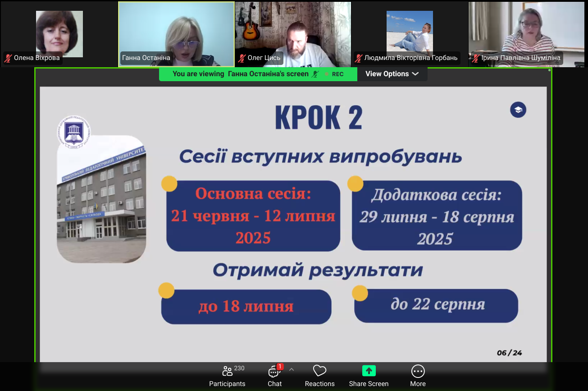Click the green Share Screen icon
The height and width of the screenshot is (391, 588).
click(x=369, y=371)
